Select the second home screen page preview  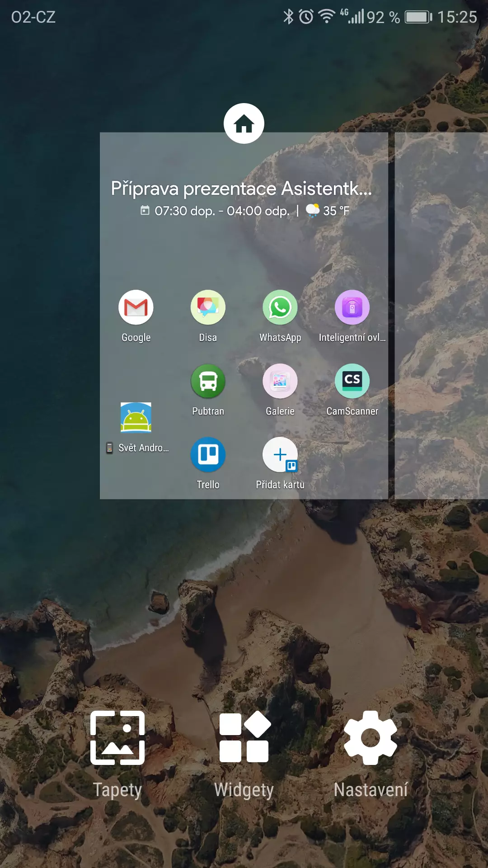441,316
